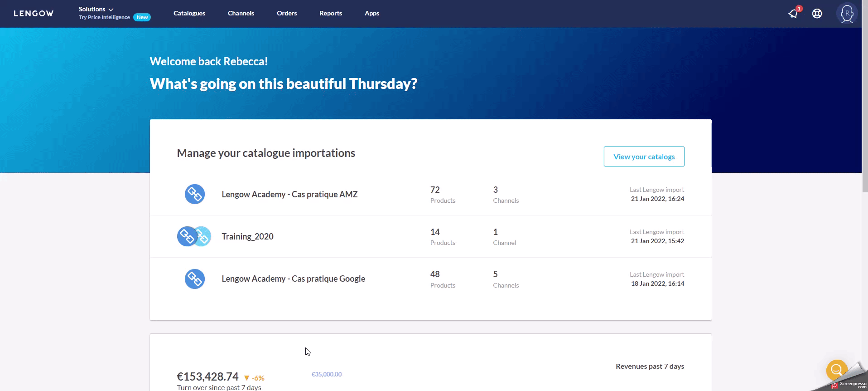Open Training_2020 catalogue
The height and width of the screenshot is (391, 868).
[247, 236]
